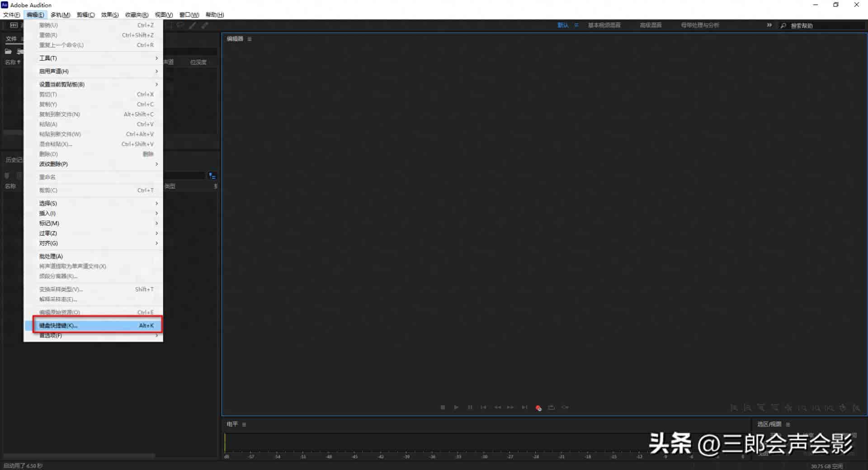Start playback with the Play button
The width and height of the screenshot is (868, 470).
(x=456, y=408)
